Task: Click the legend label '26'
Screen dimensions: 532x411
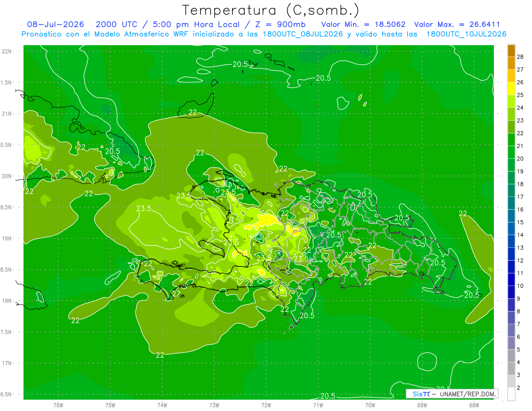Action: (520, 82)
